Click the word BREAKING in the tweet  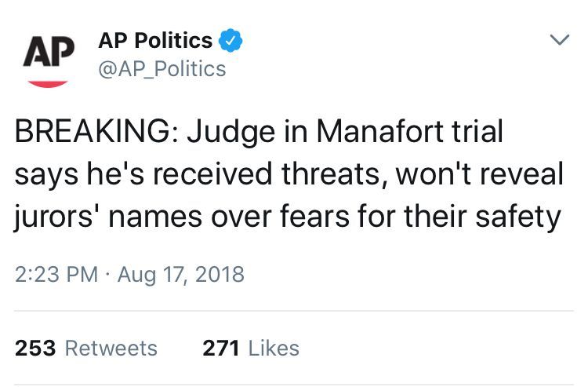[93, 132]
